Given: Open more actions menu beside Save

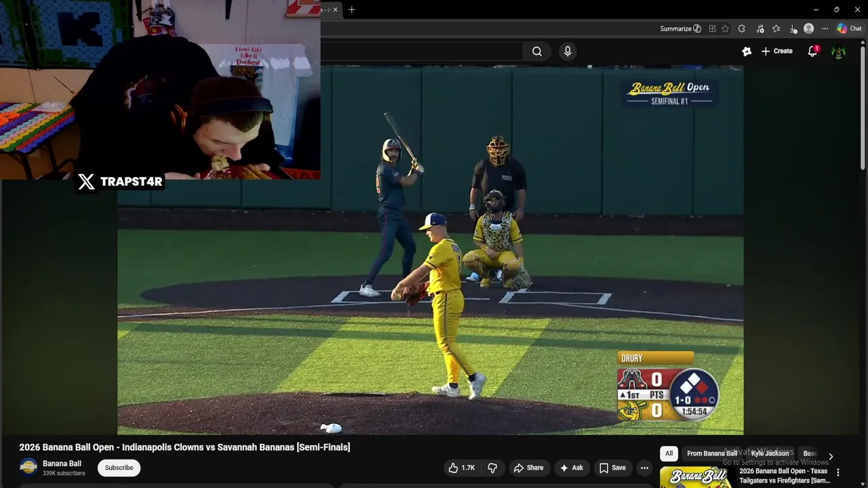Looking at the screenshot, I should [x=645, y=468].
